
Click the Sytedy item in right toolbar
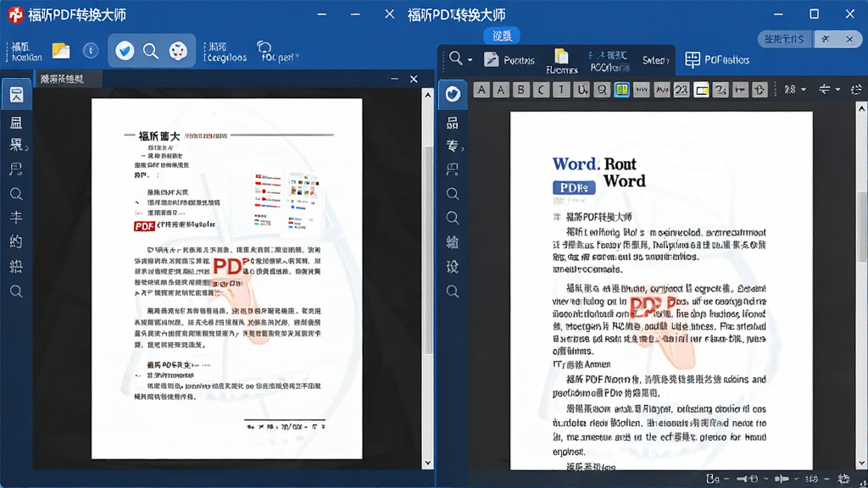pyautogui.click(x=656, y=60)
